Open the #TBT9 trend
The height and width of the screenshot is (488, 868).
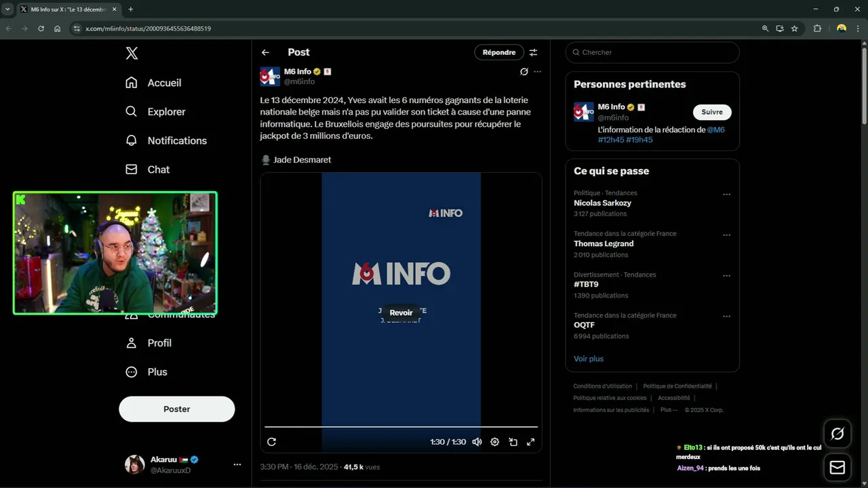[x=586, y=284]
